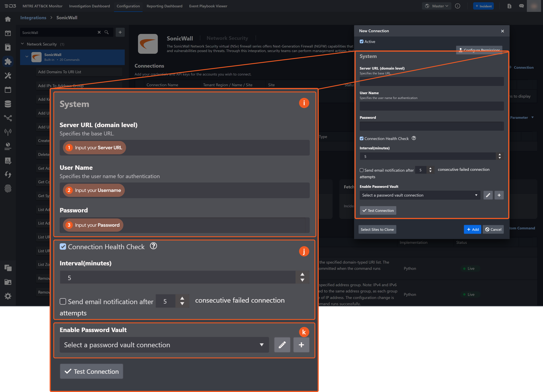Open the Master site dropdown

437,6
